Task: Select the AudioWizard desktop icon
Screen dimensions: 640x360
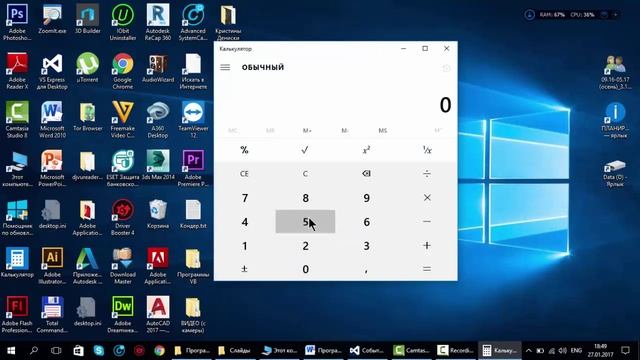Action: (x=158, y=68)
